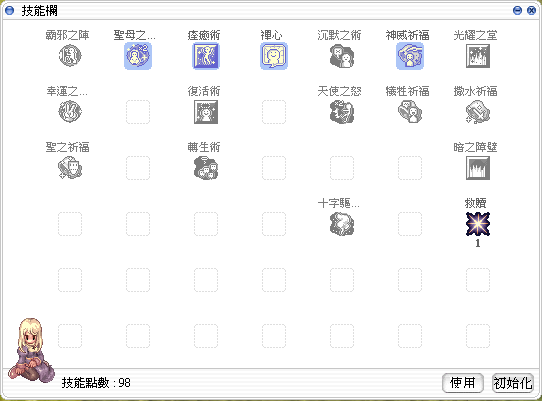Screen dimensions: 542x401
Task: Click the 撒水祈福 skill icon
Action: pyautogui.click(x=478, y=112)
